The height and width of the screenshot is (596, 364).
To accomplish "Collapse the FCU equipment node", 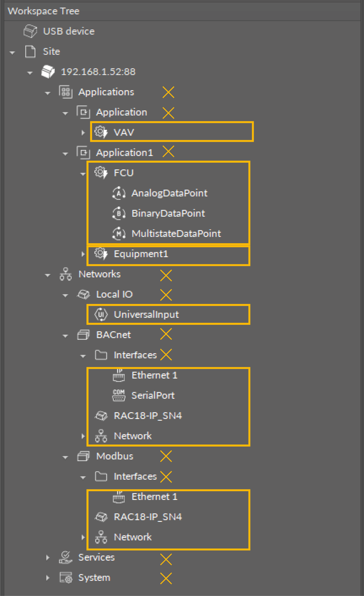I will click(83, 174).
